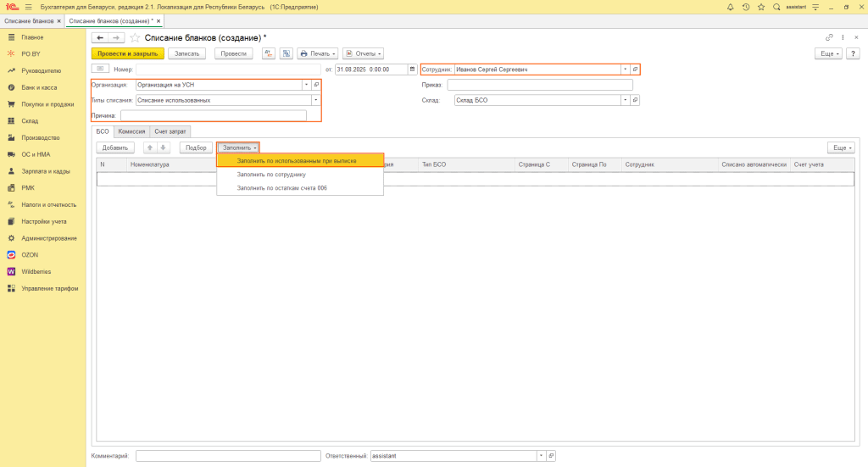The image size is (868, 467).
Task: Open Банк и касса section
Action: [x=39, y=87]
